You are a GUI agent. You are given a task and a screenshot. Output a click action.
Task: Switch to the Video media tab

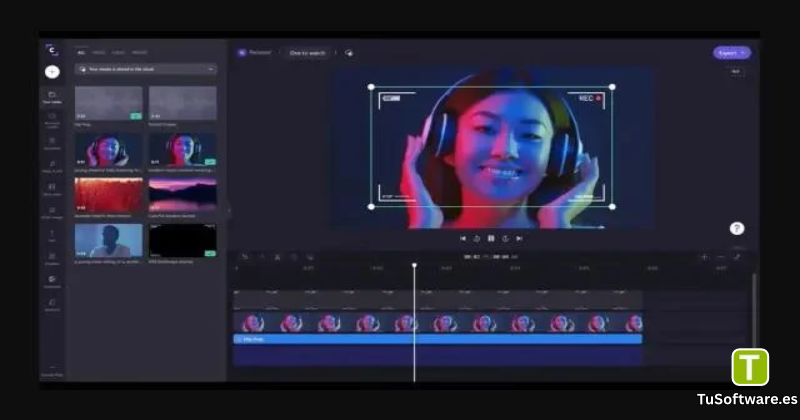[x=98, y=52]
